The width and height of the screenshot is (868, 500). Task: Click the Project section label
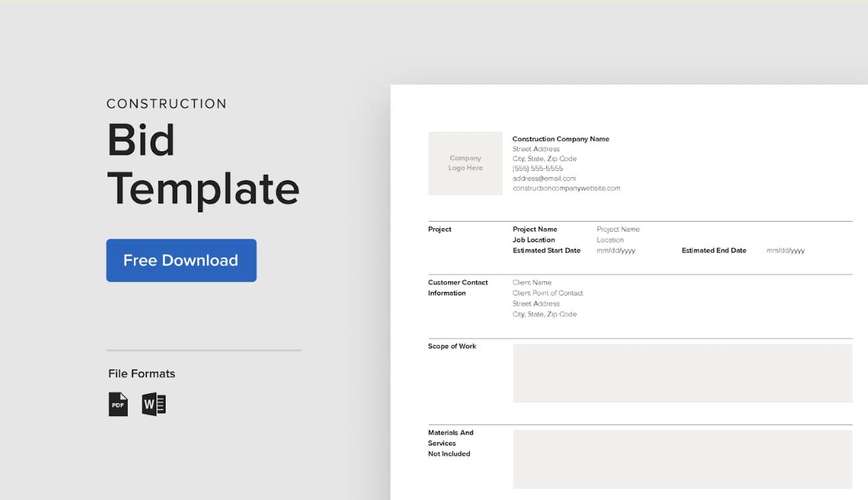click(x=439, y=229)
